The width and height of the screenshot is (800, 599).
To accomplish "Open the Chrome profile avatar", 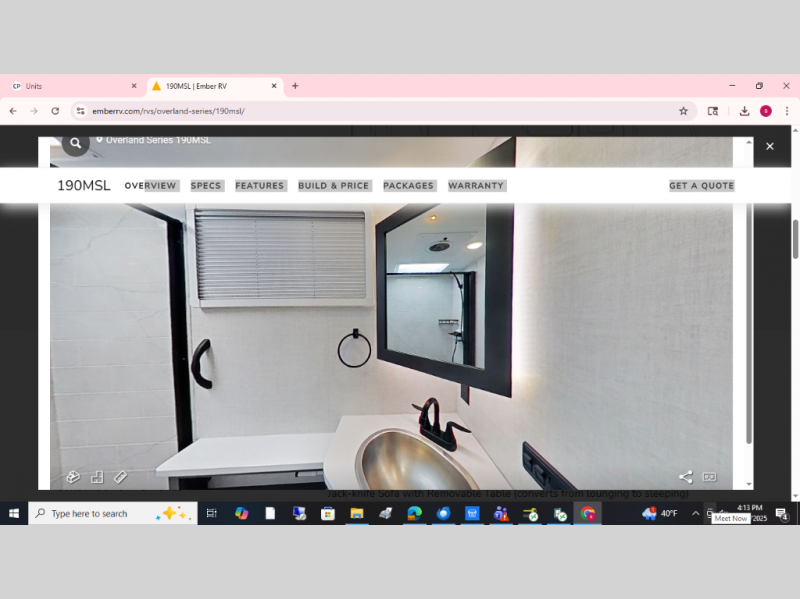I will click(x=765, y=111).
